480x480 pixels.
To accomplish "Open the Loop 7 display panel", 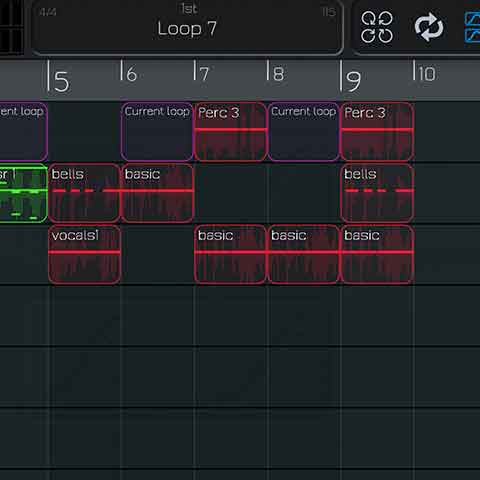I will pyautogui.click(x=187, y=27).
